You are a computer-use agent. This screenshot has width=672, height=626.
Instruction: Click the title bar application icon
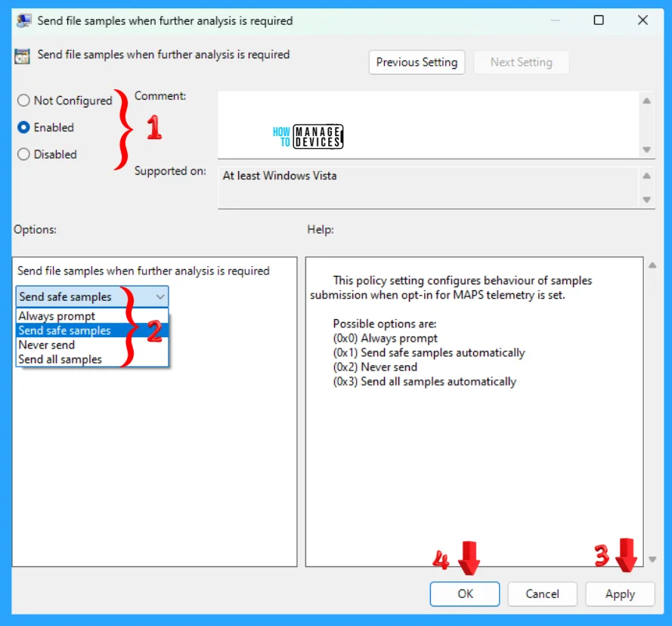pos(23,20)
